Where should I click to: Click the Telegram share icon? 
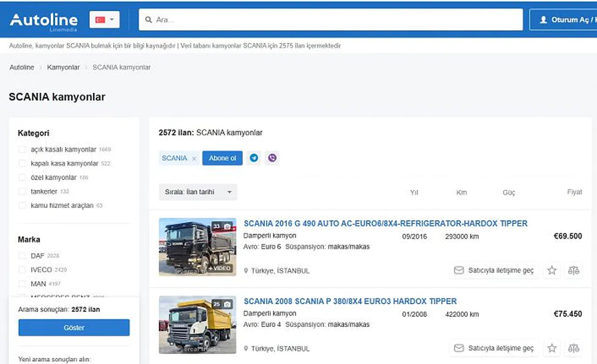(x=254, y=158)
